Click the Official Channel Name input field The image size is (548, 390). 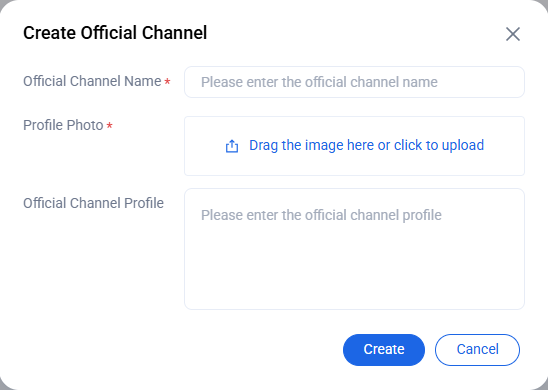tap(354, 82)
